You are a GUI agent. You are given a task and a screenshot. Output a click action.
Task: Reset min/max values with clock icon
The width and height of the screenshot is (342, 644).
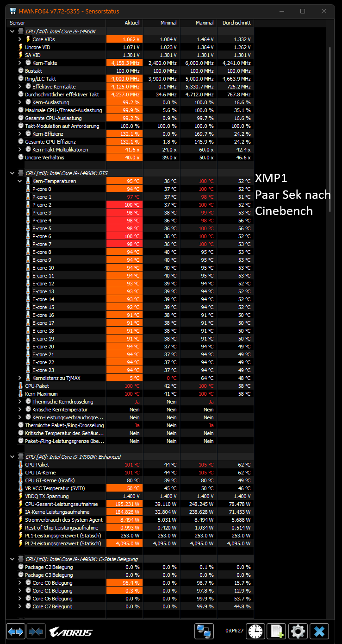click(255, 631)
